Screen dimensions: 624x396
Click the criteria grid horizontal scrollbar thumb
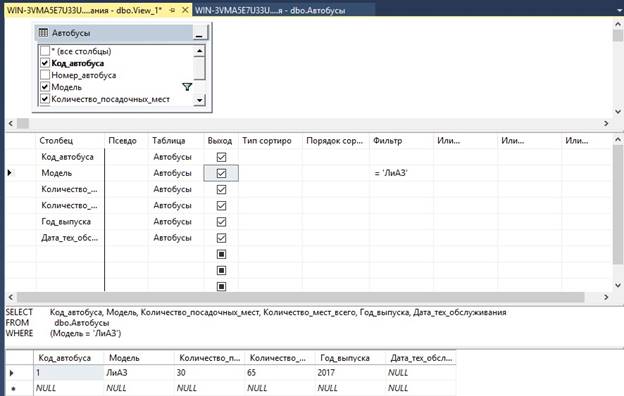pyautogui.click(x=300, y=297)
